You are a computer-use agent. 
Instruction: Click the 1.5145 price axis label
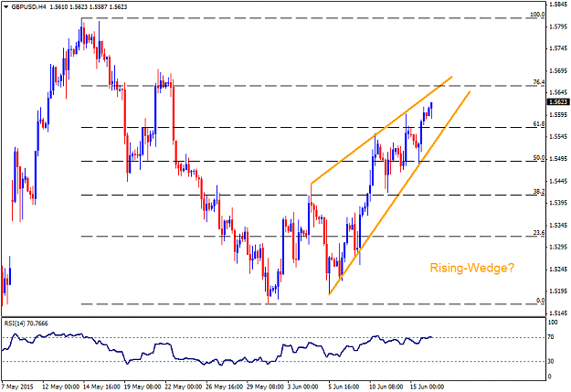coord(559,313)
